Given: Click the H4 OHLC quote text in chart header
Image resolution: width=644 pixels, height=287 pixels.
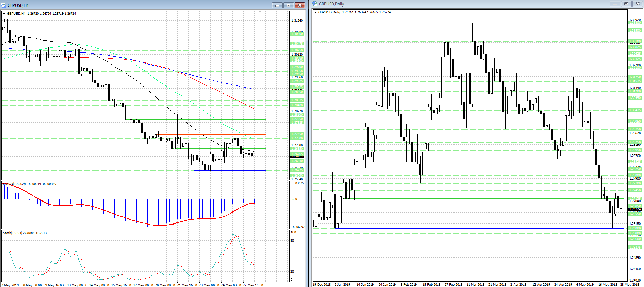Looking at the screenshot, I should click(x=52, y=14).
